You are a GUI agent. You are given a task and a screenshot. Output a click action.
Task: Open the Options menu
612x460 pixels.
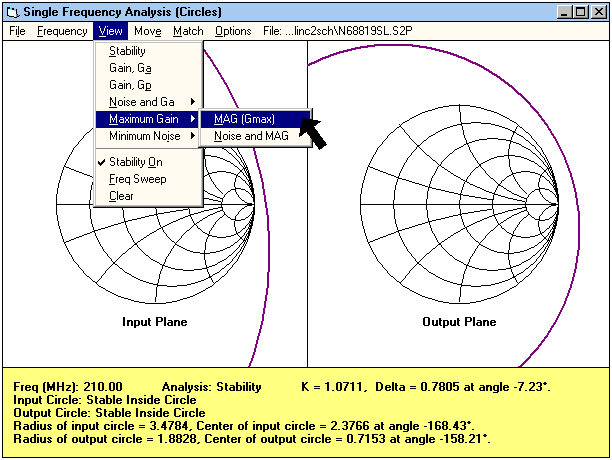point(233,31)
